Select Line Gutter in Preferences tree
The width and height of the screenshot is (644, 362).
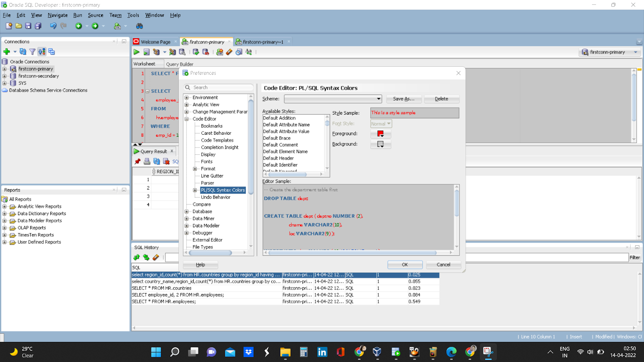click(212, 176)
